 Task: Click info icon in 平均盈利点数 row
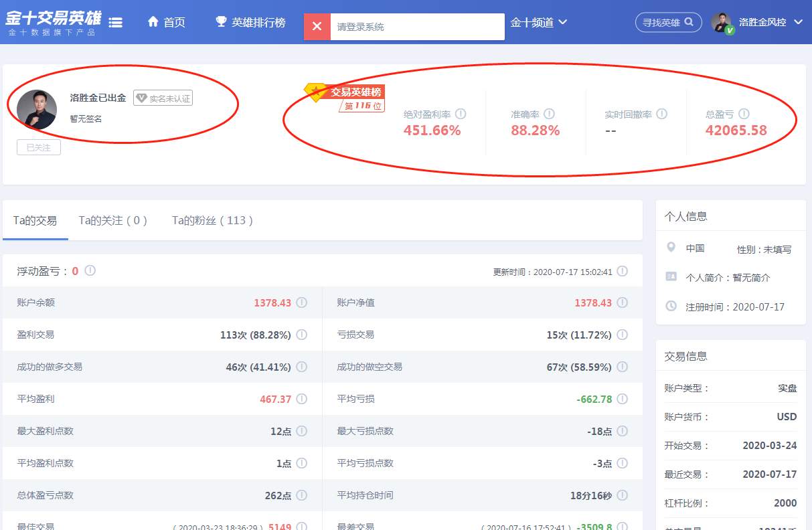pos(302,463)
